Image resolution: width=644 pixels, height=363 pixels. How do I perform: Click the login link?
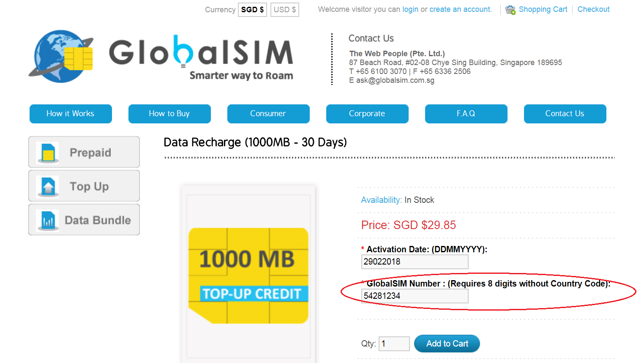pyautogui.click(x=410, y=9)
